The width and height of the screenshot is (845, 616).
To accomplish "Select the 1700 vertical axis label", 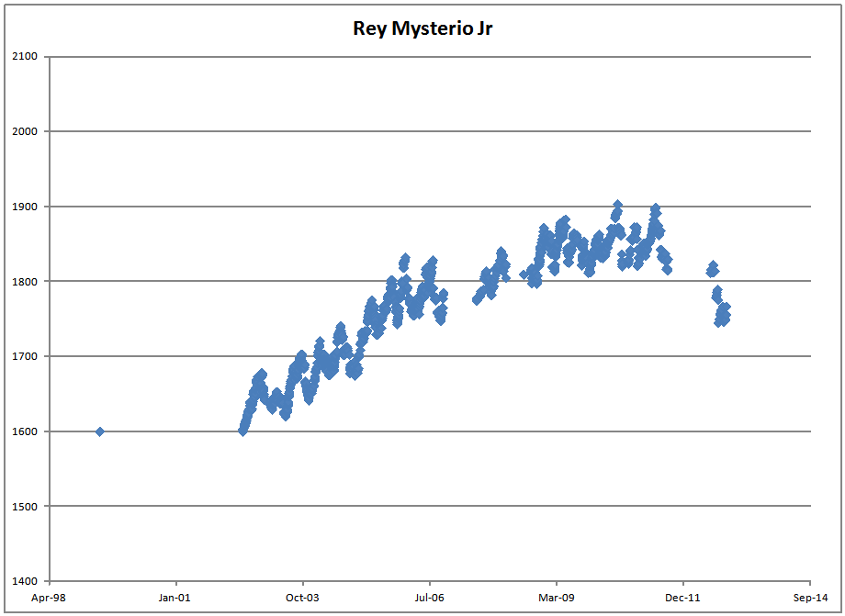I will (x=25, y=356).
